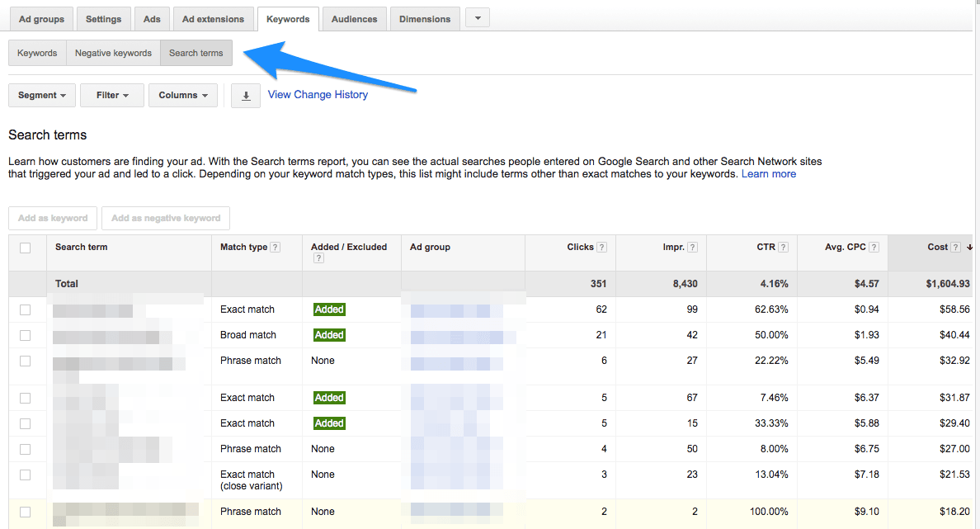The width and height of the screenshot is (980, 529).
Task: Click help icon beside Clicks column
Action: click(x=602, y=248)
